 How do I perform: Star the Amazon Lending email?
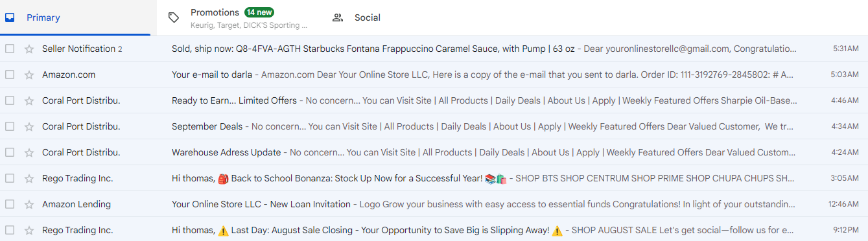29,204
